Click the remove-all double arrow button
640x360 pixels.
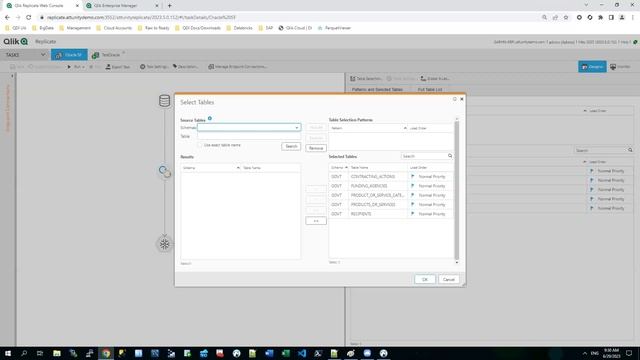[x=316, y=221]
